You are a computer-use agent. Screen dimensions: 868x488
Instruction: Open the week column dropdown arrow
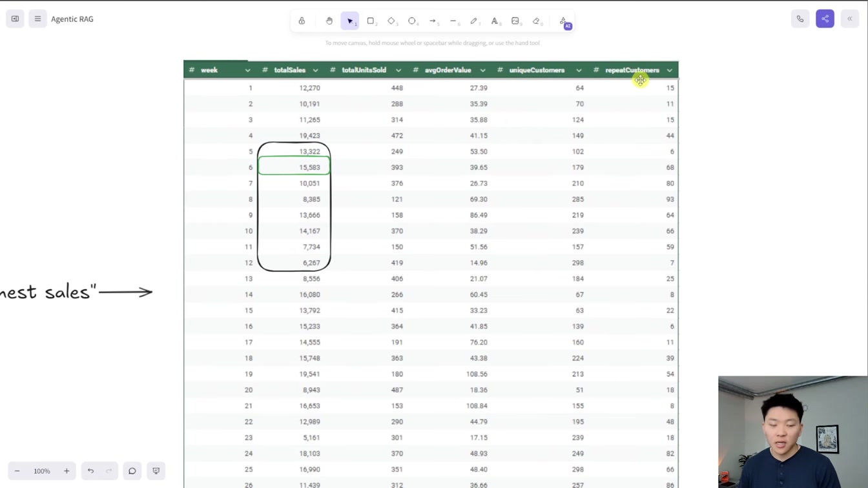[247, 70]
